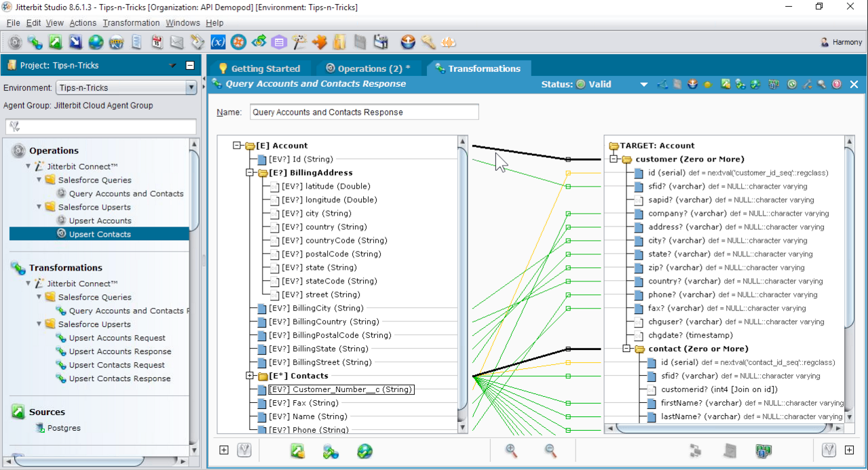The height and width of the screenshot is (470, 868).
Task: Click the red help question mark icon
Action: click(837, 85)
